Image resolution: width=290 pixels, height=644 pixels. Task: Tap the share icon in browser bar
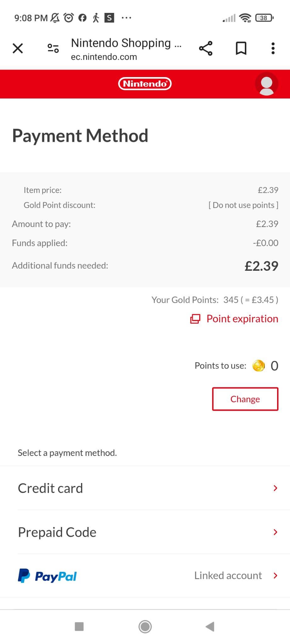[206, 48]
